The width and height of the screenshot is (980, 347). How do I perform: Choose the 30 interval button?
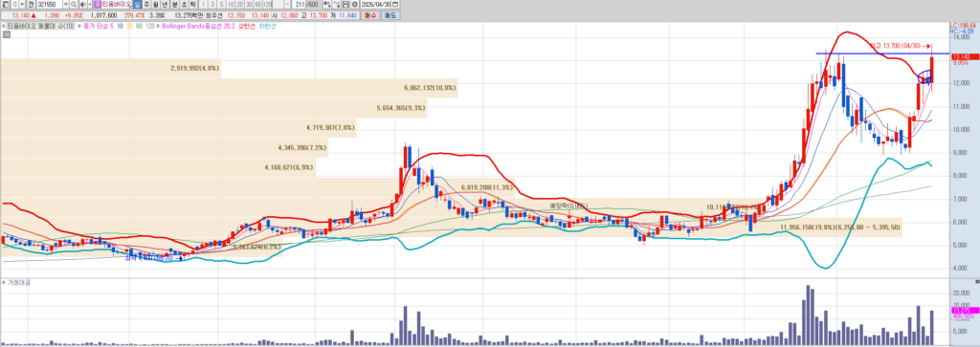(x=249, y=5)
